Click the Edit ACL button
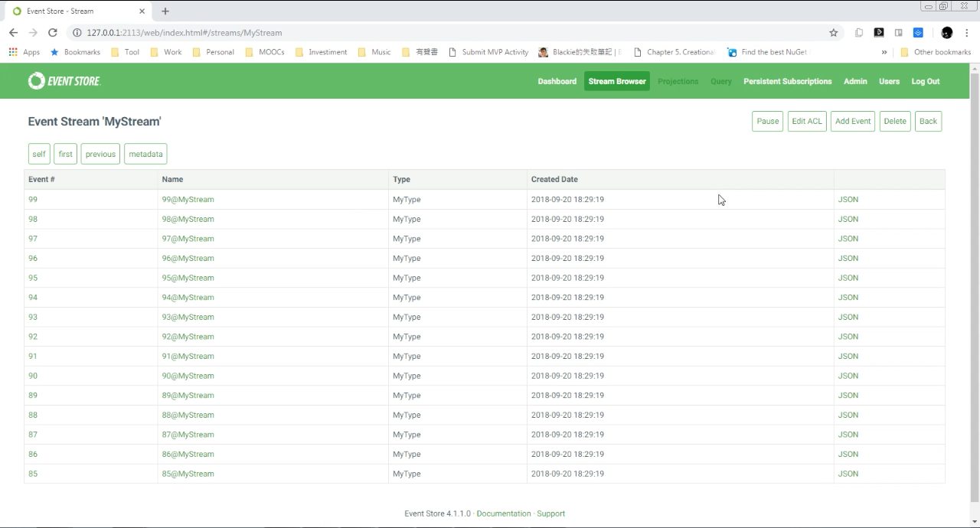 (x=807, y=121)
